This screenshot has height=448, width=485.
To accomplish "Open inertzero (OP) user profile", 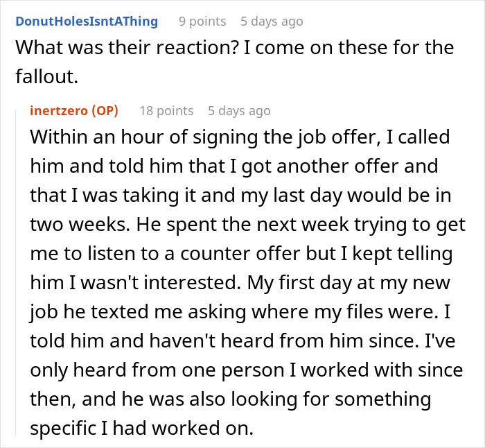I will click(x=74, y=110).
